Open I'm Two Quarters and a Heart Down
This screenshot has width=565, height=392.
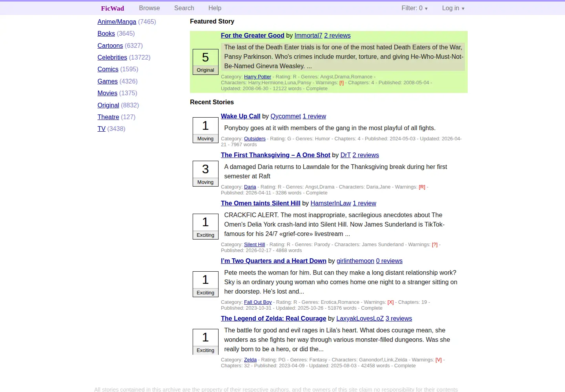[x=273, y=261]
